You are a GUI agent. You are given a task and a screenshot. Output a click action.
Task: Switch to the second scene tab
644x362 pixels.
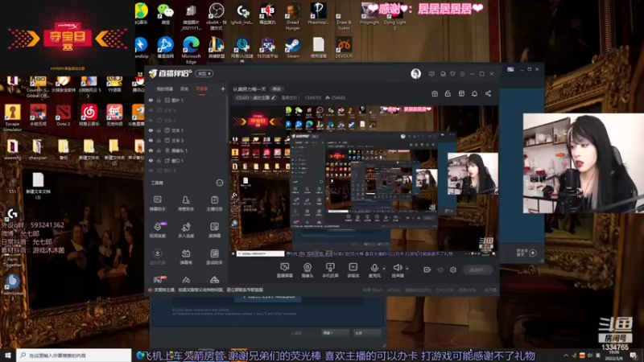184,88
